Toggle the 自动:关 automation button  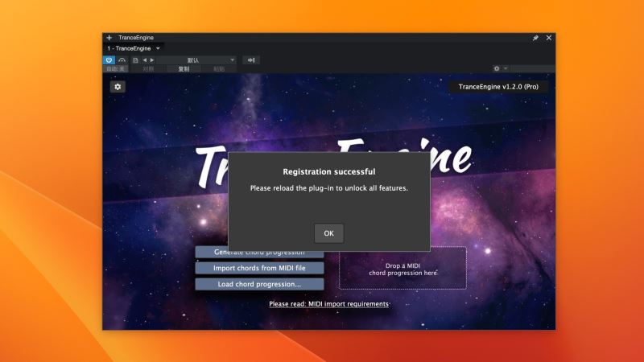116,69
